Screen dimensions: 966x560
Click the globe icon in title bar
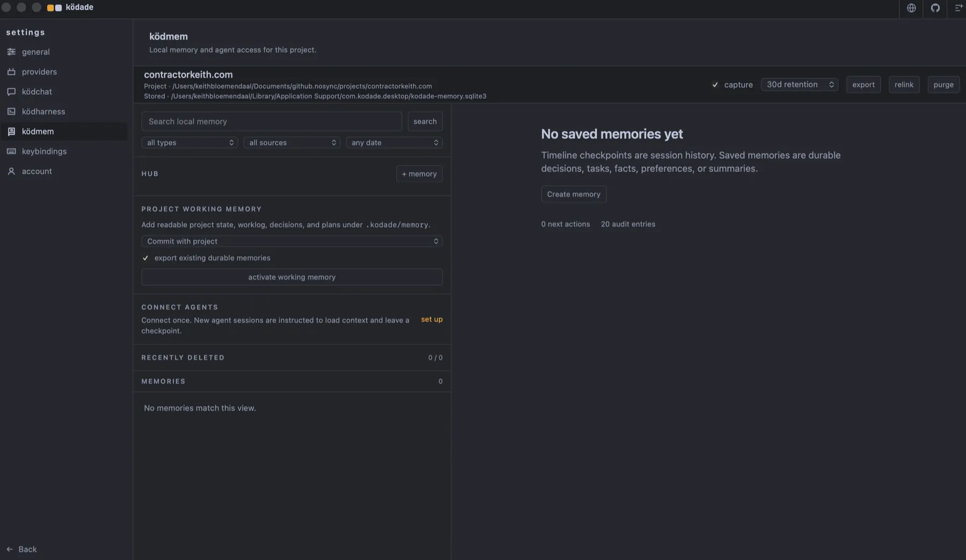pos(911,8)
